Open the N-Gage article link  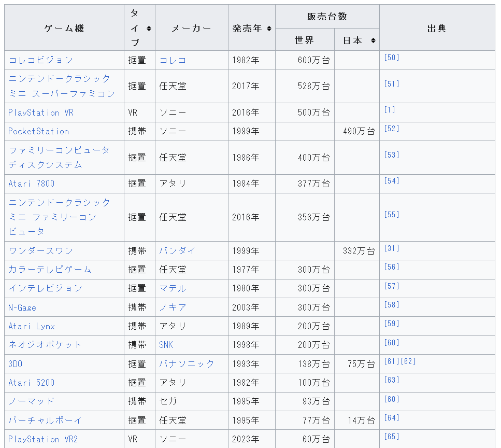click(x=22, y=307)
